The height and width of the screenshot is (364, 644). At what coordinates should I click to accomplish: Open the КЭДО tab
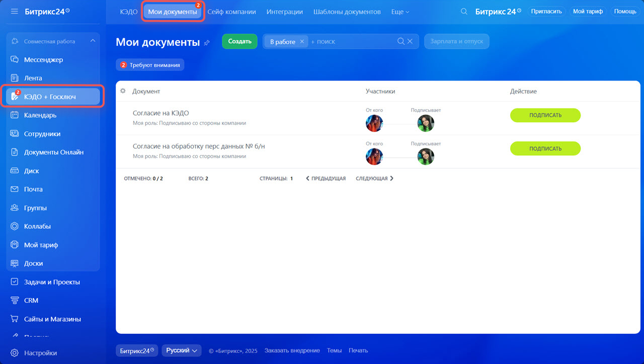pyautogui.click(x=129, y=12)
